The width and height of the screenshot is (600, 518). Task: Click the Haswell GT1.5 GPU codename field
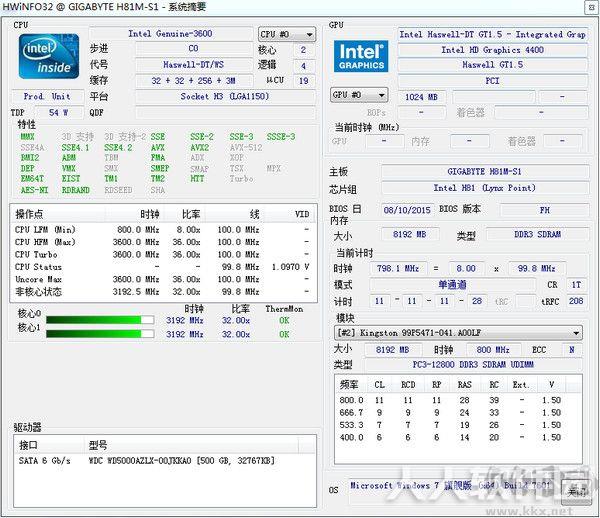pos(492,65)
